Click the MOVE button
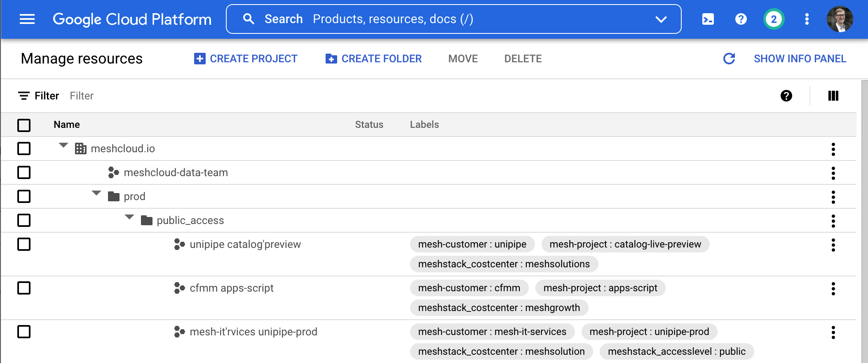The width and height of the screenshot is (868, 363). 463,59
